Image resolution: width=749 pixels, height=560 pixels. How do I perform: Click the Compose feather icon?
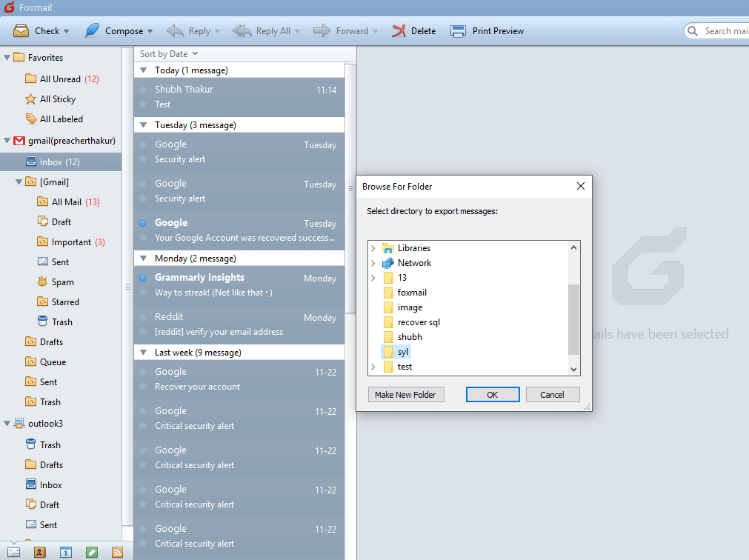tap(92, 31)
